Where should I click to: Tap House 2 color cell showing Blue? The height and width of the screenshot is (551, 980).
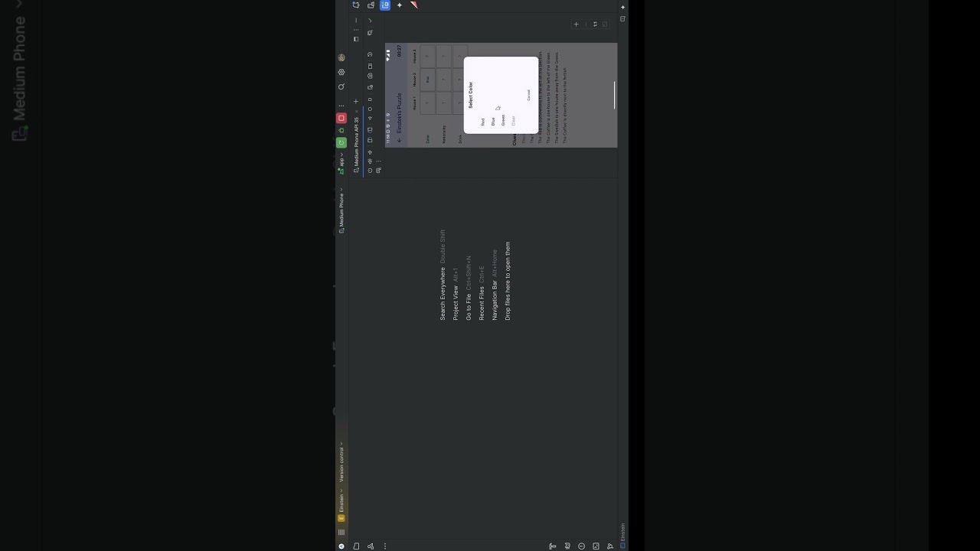coord(427,80)
